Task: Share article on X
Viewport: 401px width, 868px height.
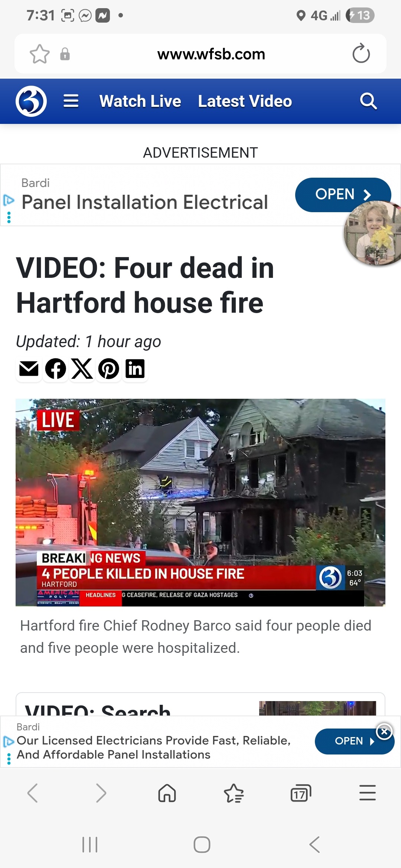Action: [x=82, y=369]
